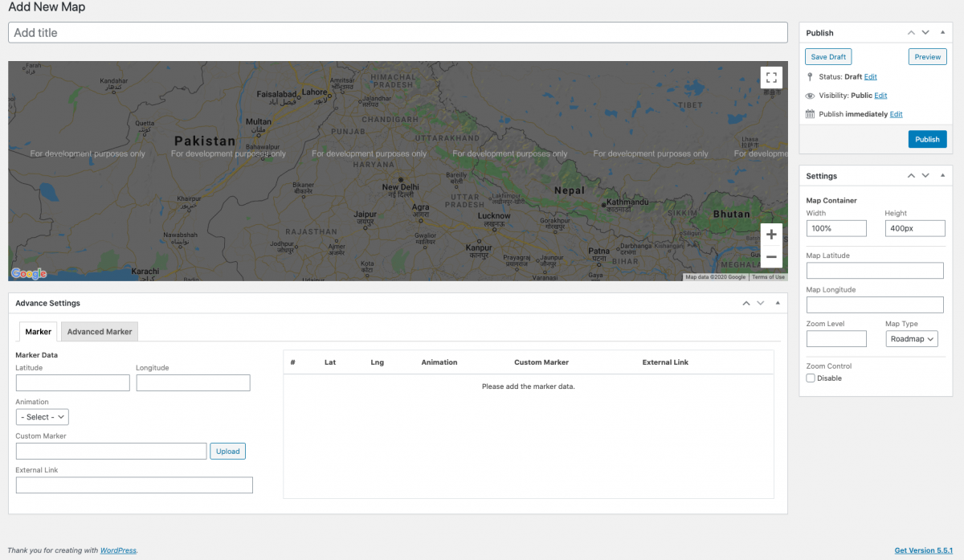Move the Publish panel down using its arrow
The image size is (964, 560).
925,32
